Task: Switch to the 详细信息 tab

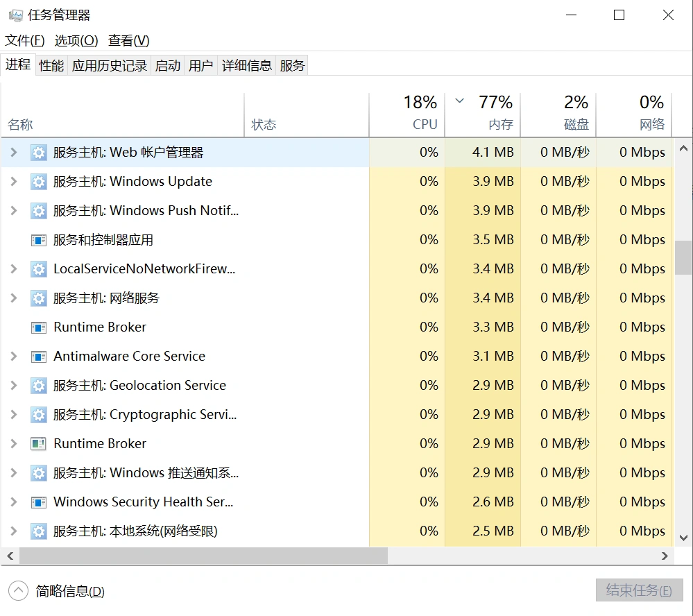Action: tap(246, 65)
